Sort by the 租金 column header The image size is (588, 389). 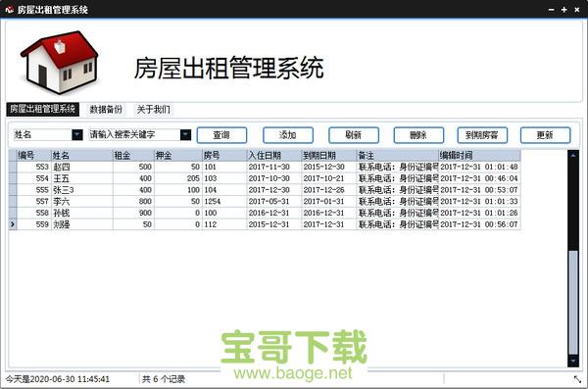(133, 155)
